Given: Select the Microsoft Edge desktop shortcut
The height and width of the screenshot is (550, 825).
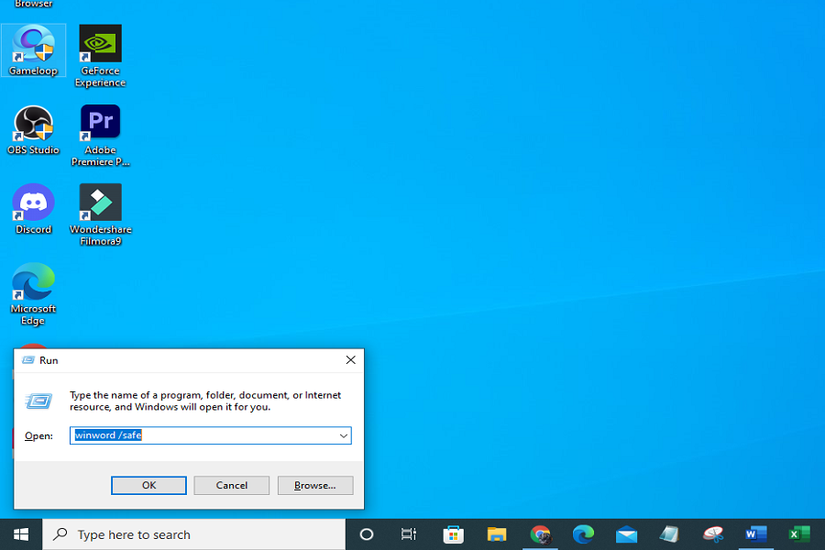Looking at the screenshot, I should pos(33,294).
